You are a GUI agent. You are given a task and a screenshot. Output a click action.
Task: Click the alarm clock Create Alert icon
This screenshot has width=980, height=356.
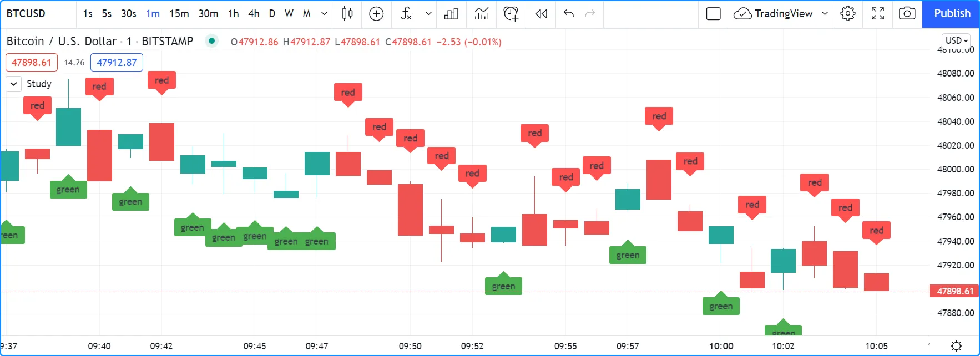[x=511, y=13]
